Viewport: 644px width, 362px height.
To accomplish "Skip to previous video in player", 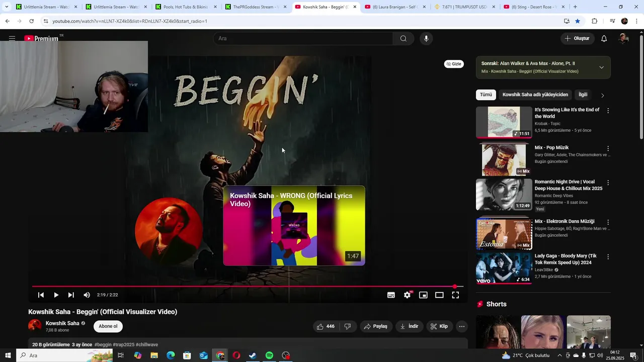I will click(x=41, y=295).
